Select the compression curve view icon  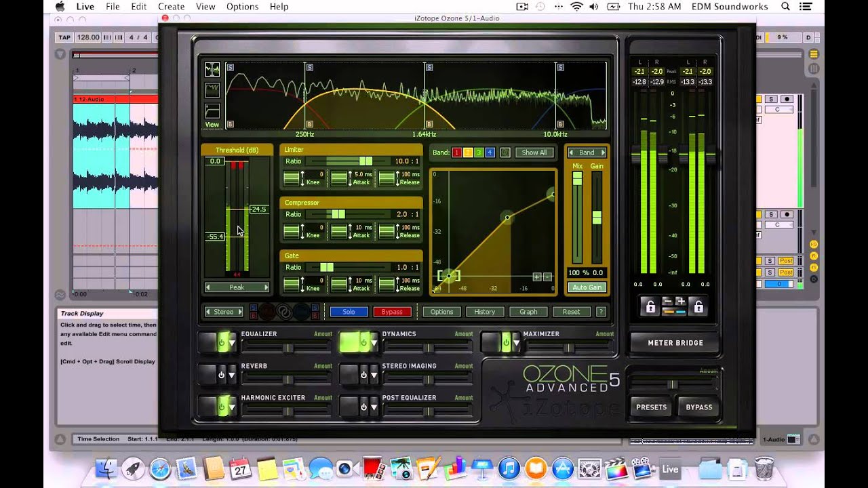coord(212,110)
